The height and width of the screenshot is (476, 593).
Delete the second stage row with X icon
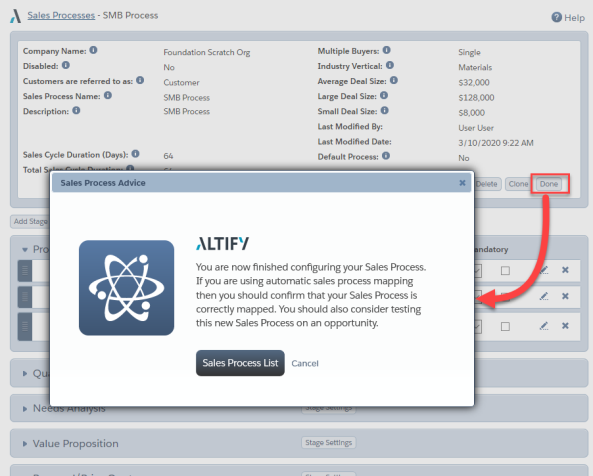(565, 296)
